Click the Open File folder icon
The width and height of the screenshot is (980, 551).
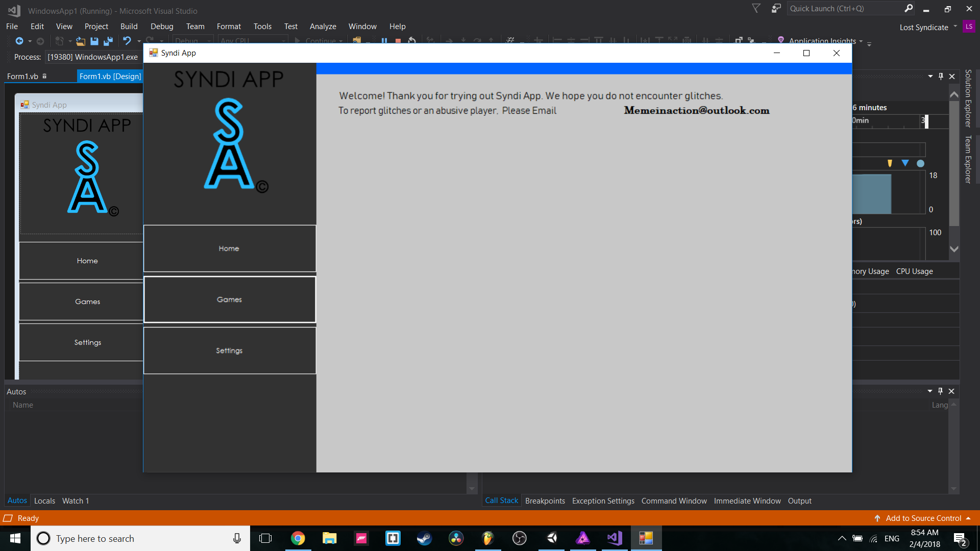point(81,41)
